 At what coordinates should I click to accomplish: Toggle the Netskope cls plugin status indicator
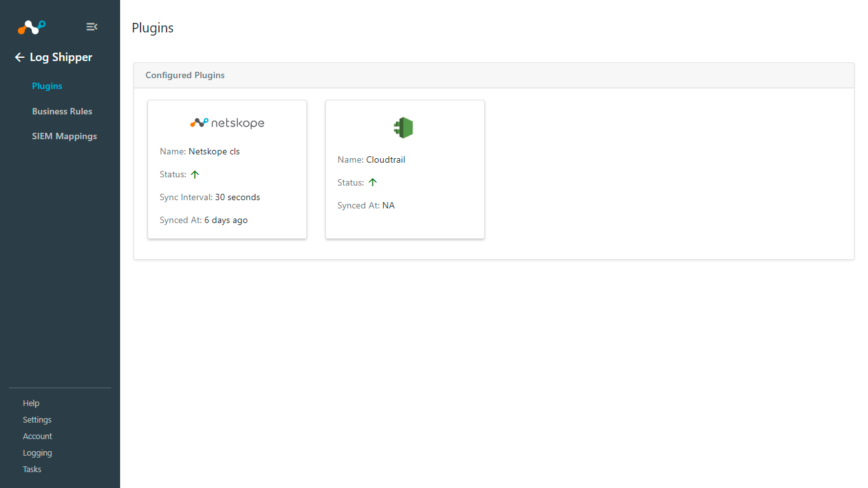point(194,173)
